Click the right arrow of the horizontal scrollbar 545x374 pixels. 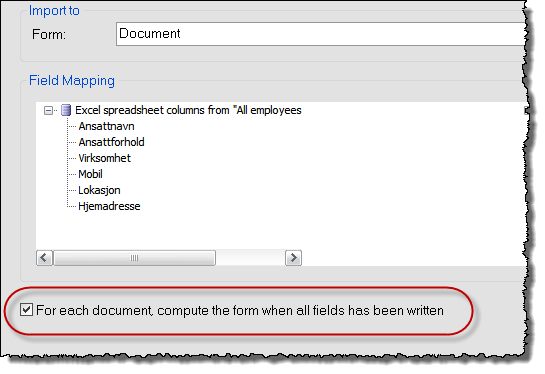tap(293, 258)
